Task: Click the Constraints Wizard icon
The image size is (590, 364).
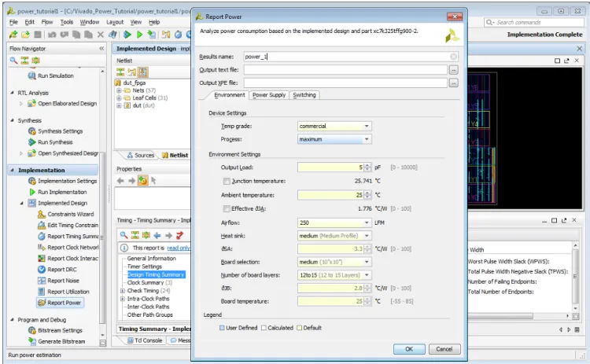Action: pyautogui.click(x=42, y=214)
